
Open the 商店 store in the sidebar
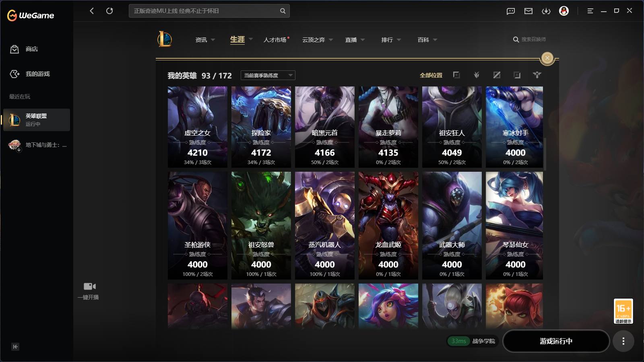point(24,49)
